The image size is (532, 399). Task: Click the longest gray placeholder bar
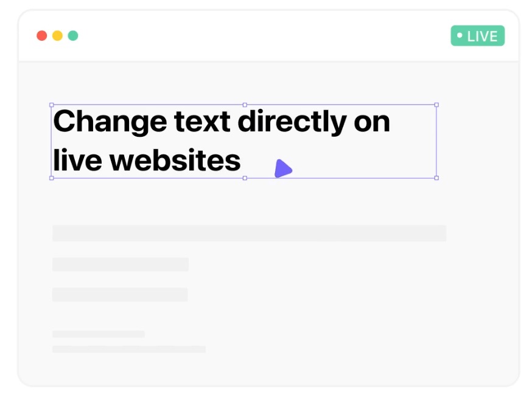[x=249, y=234]
